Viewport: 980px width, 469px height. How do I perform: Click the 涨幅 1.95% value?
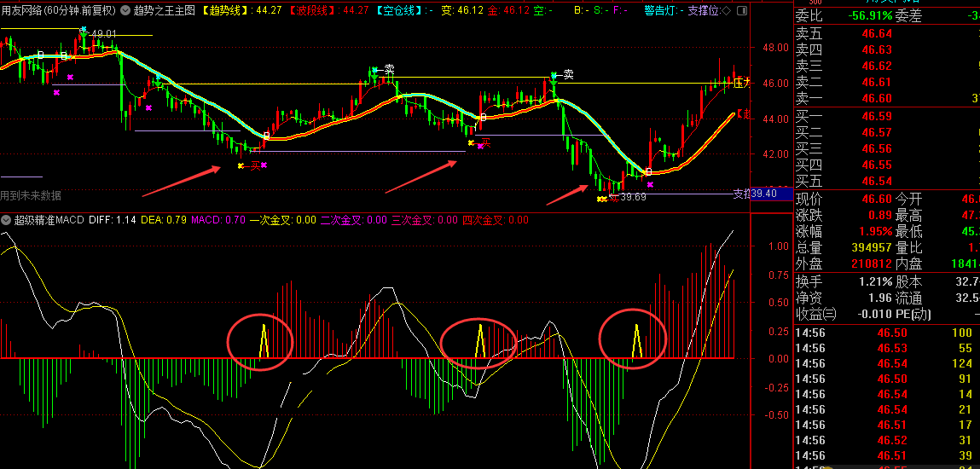[876, 232]
